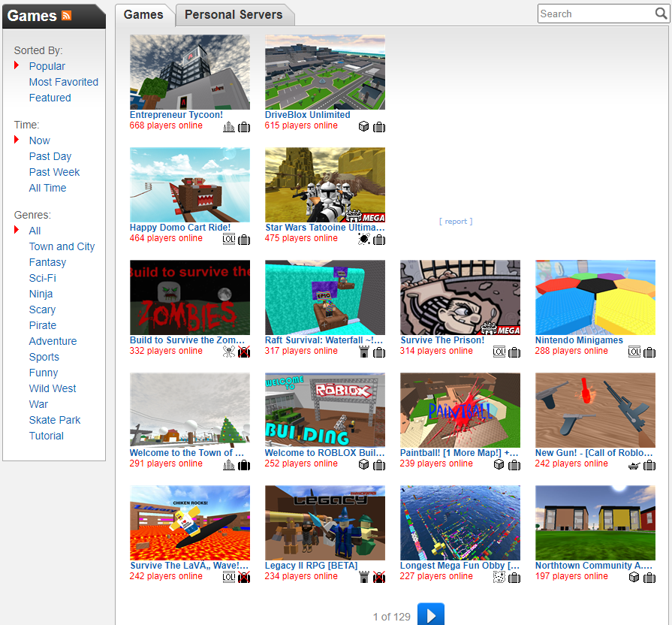This screenshot has height=625, width=672.
Task: Click the next page arrow button
Action: [x=431, y=614]
